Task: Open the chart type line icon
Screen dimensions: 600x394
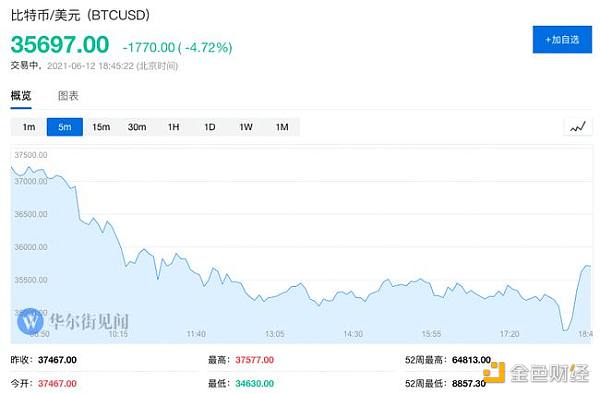Action: pyautogui.click(x=578, y=127)
